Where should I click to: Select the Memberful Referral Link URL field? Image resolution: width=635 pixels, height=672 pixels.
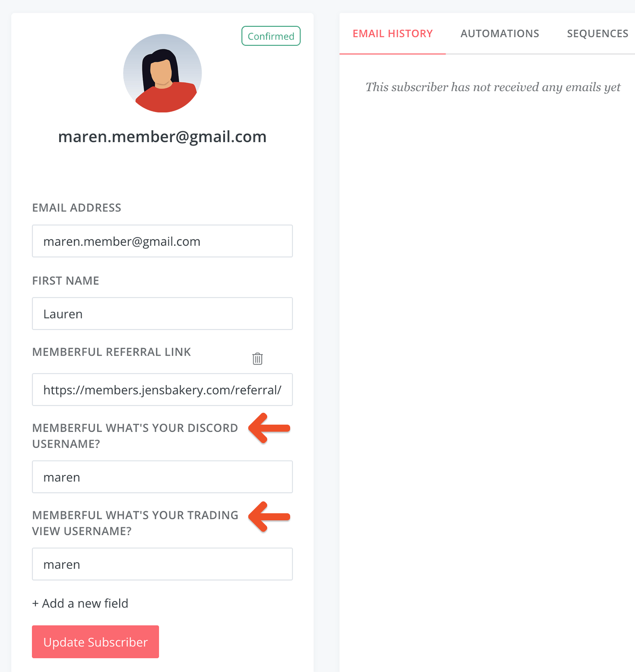click(x=162, y=390)
